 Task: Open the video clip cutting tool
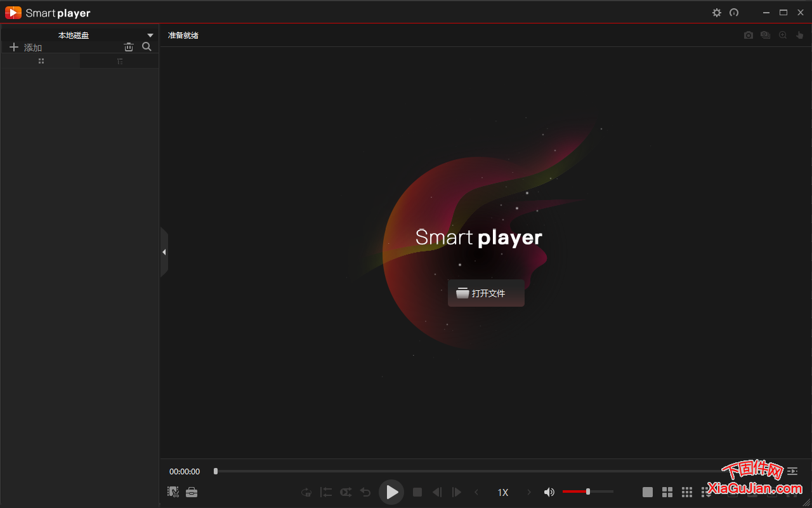[x=173, y=491]
